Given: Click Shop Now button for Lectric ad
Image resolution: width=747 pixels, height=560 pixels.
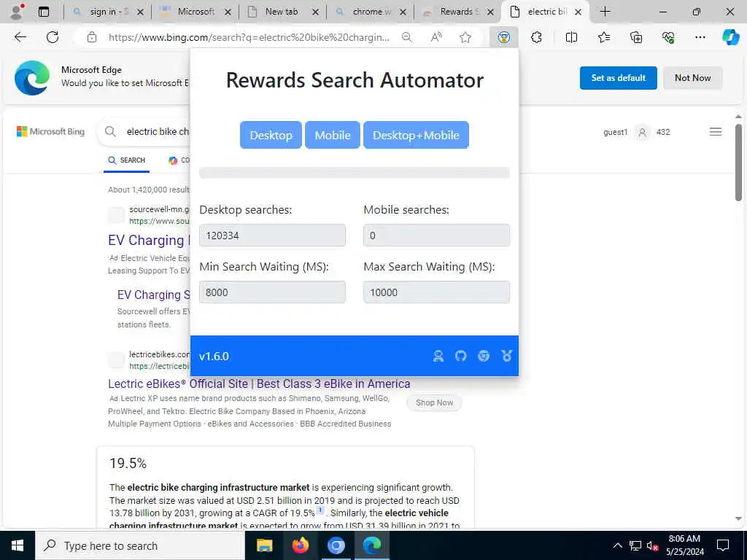Looking at the screenshot, I should coord(434,402).
